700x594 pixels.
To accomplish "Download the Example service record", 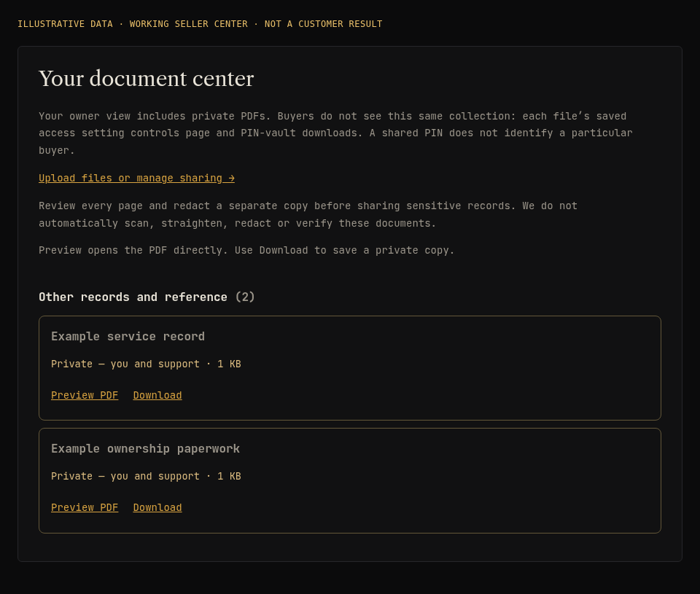I will pos(157,396).
